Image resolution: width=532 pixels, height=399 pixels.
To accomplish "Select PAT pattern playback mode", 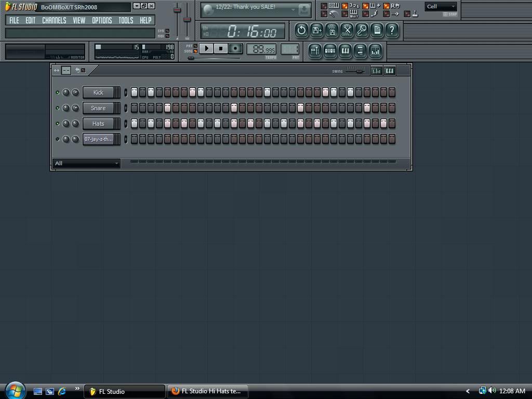I will (195, 46).
